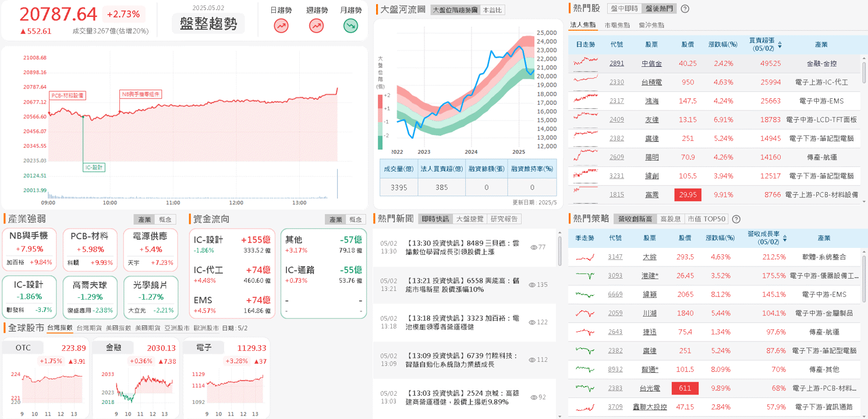This screenshot has width=868, height=419.
Task: Switch river chart to 大盤位階趨勢圖
Action: (455, 10)
